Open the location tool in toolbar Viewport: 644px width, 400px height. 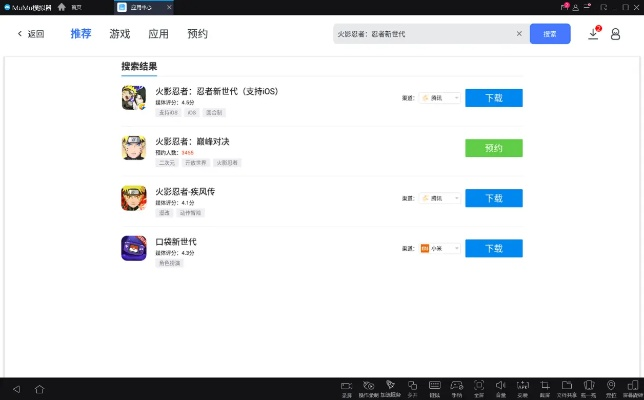point(611,386)
